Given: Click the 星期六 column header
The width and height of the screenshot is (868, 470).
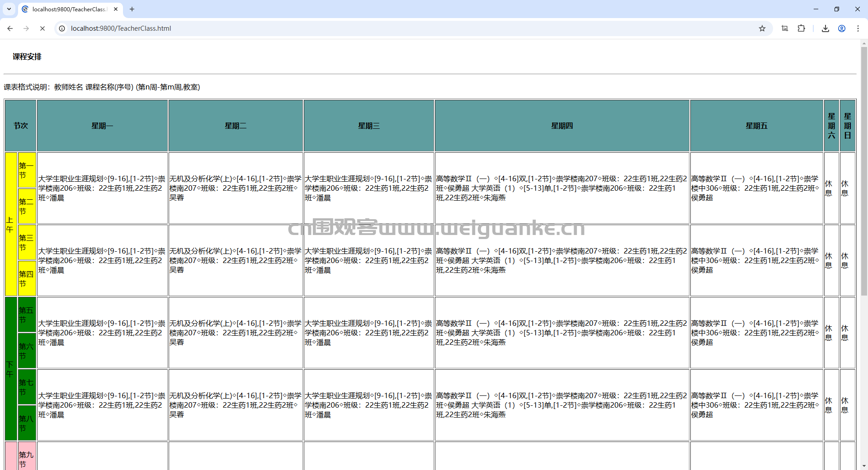Looking at the screenshot, I should click(x=831, y=126).
